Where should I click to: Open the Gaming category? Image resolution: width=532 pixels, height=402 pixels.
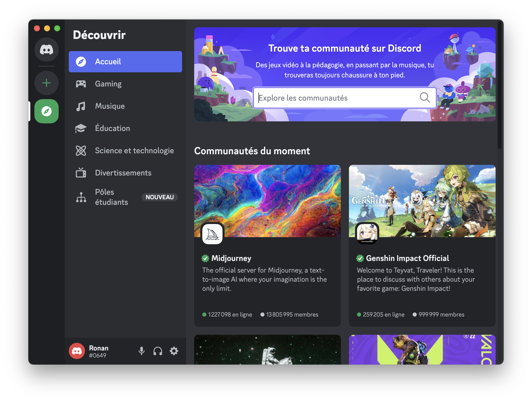point(125,84)
